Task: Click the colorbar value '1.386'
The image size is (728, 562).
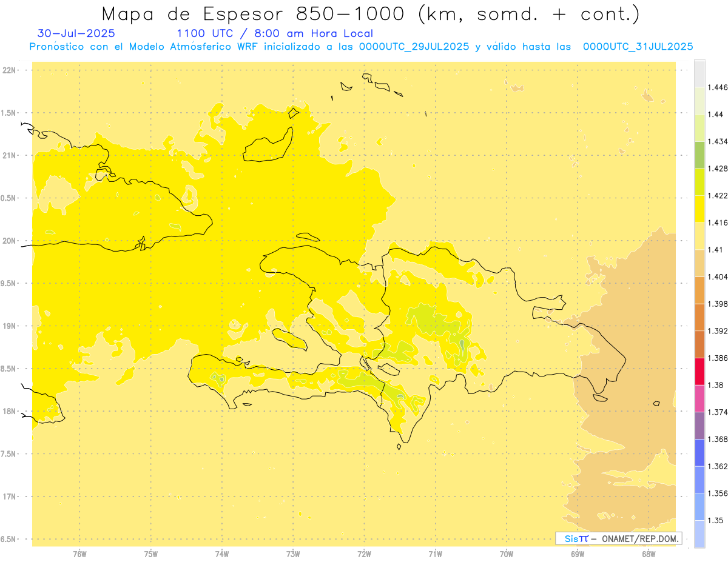Action: tap(718, 358)
